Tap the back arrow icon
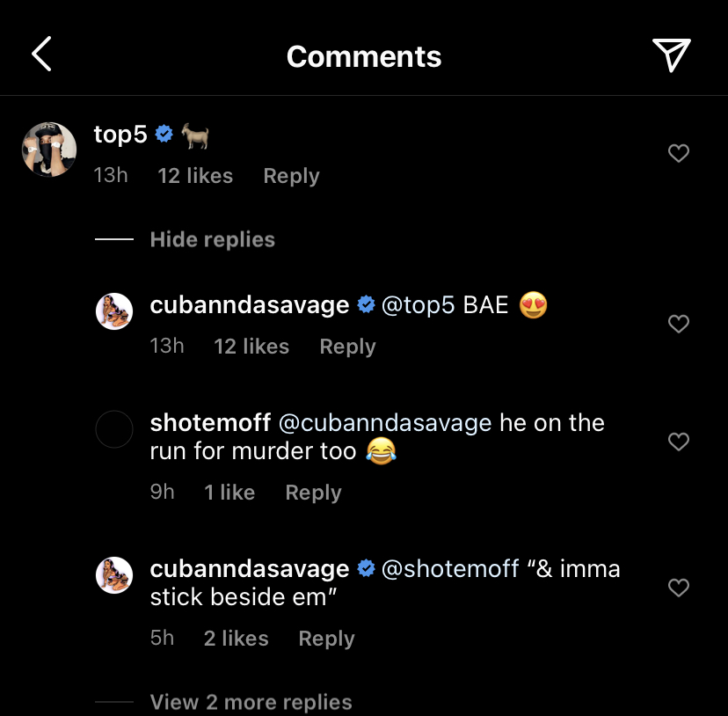 [41, 55]
